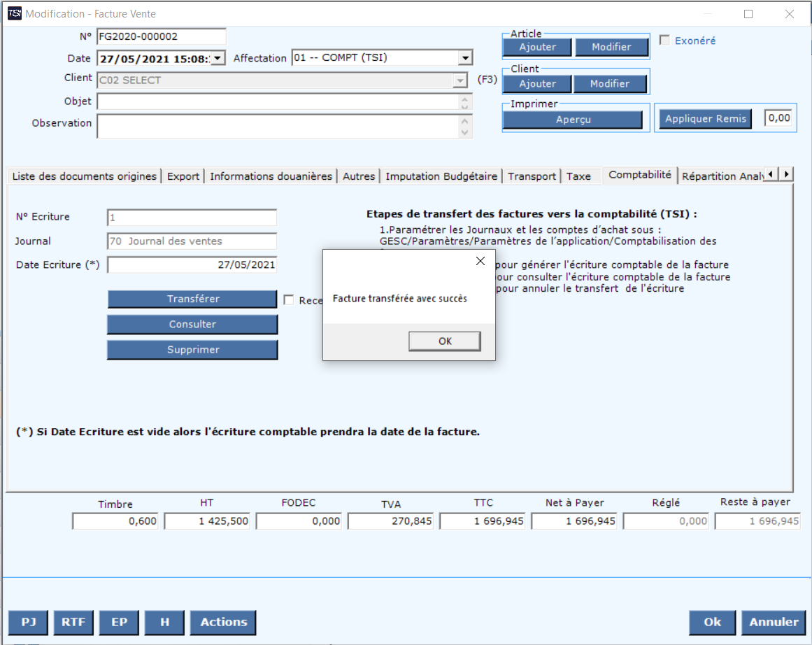Toggle the Exonéré checkbox
Image resolution: width=812 pixels, height=645 pixels.
pyautogui.click(x=664, y=40)
